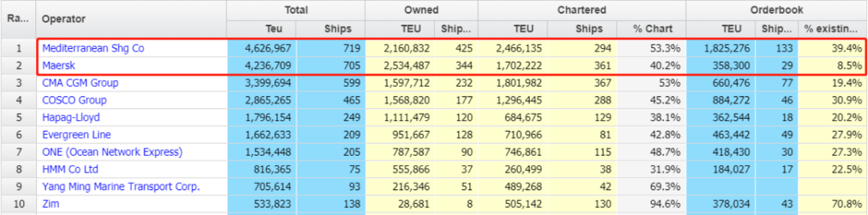Open ONE (Ocean Network Express) link
Viewport: 868px width, 215px height.
click(x=112, y=152)
